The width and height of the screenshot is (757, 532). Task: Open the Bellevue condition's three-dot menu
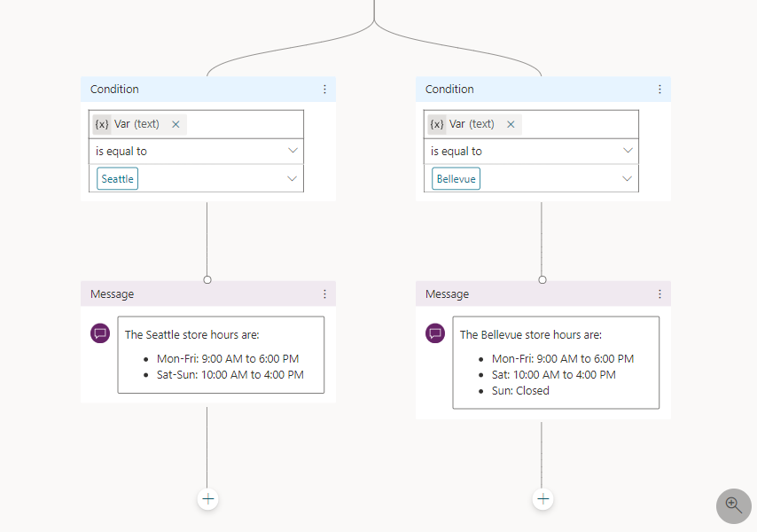pos(659,90)
